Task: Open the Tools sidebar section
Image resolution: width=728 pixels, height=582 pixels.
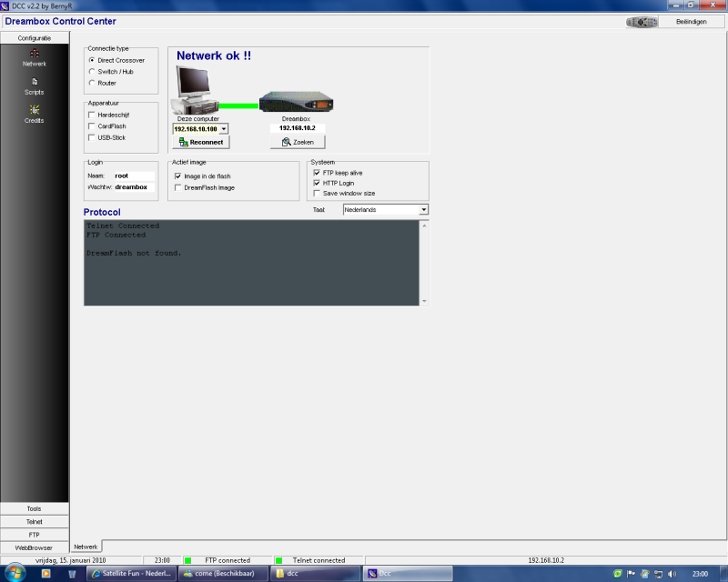Action: pyautogui.click(x=35, y=508)
